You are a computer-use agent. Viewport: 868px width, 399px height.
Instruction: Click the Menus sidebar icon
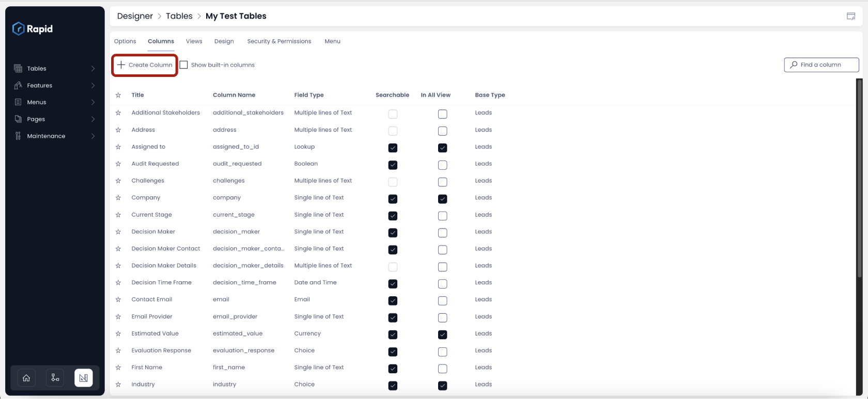(18, 102)
